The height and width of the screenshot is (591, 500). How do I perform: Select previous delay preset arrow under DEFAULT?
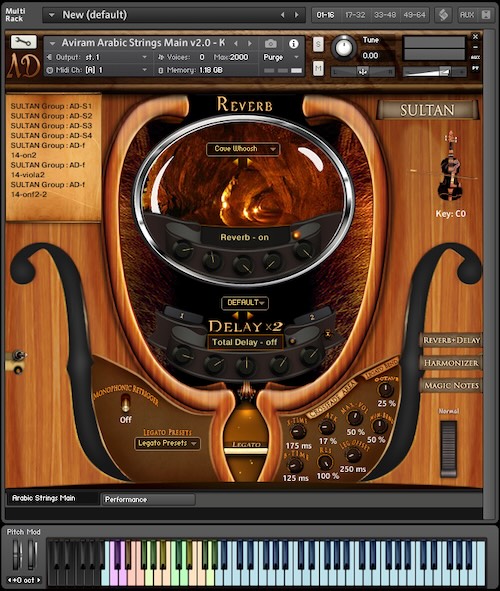(235, 315)
